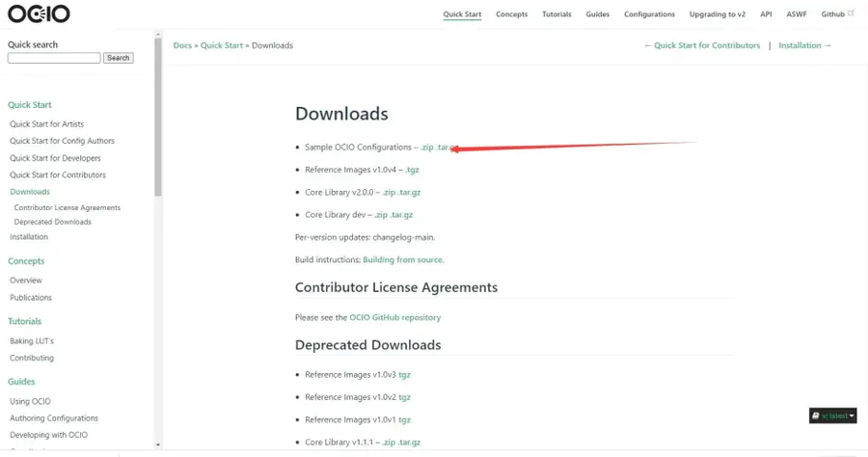Open Concepts sidebar heading

(26, 260)
